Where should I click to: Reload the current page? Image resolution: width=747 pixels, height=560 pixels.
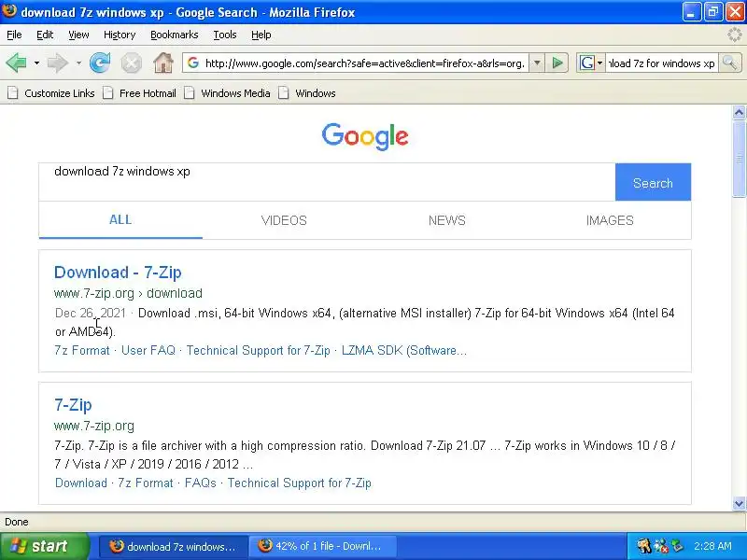(x=100, y=63)
